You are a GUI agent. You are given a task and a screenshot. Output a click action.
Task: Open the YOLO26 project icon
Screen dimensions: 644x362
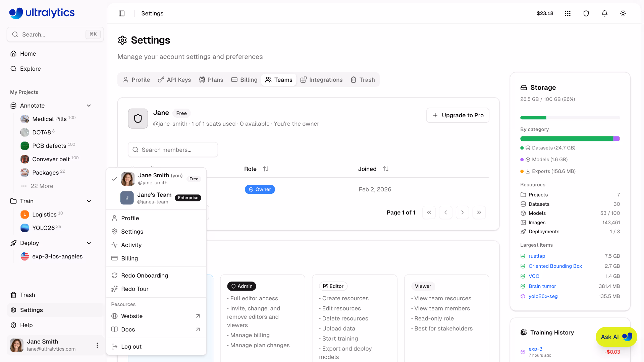click(x=25, y=228)
